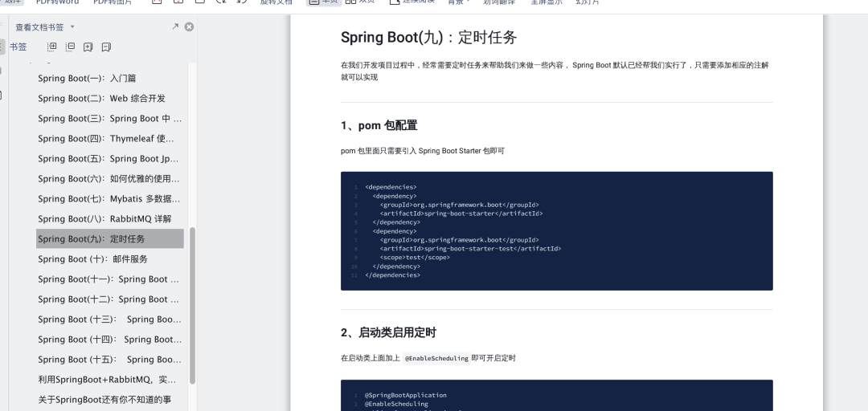This screenshot has height=411, width=868.
Task: Open bookmark Spring Boot(十二)
Action: [108, 299]
